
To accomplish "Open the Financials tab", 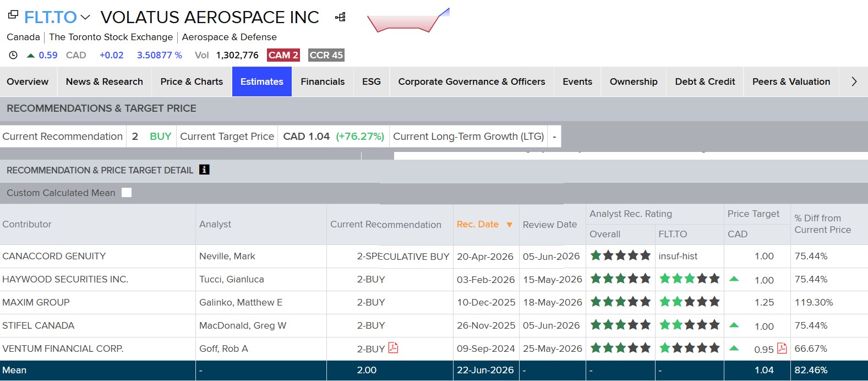I will coord(323,81).
